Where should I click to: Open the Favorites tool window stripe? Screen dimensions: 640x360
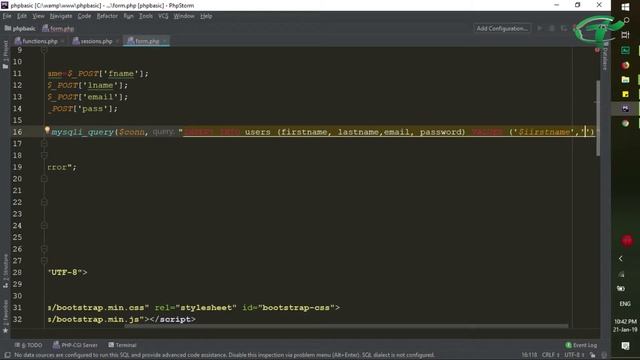click(5, 317)
